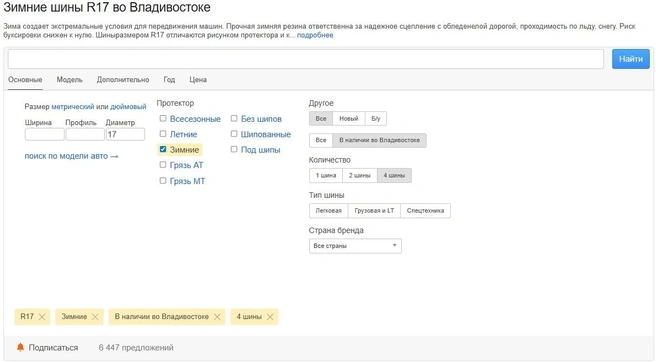
Task: Select the Легковая tire type
Action: 328,211
